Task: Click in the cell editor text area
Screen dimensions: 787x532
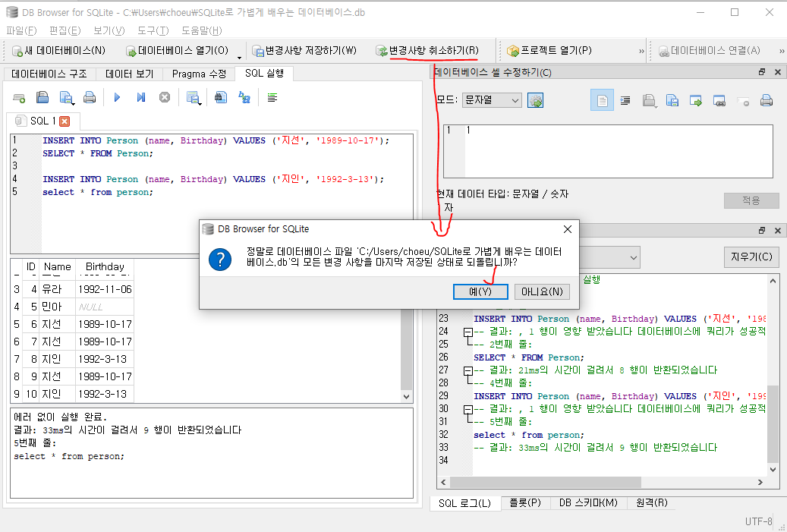Action: click(x=608, y=151)
